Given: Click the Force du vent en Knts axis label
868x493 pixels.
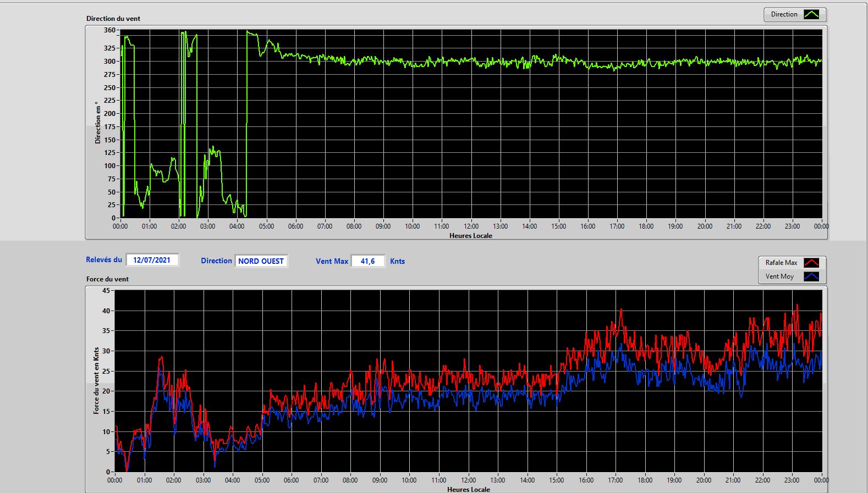Looking at the screenshot, I should point(96,380).
